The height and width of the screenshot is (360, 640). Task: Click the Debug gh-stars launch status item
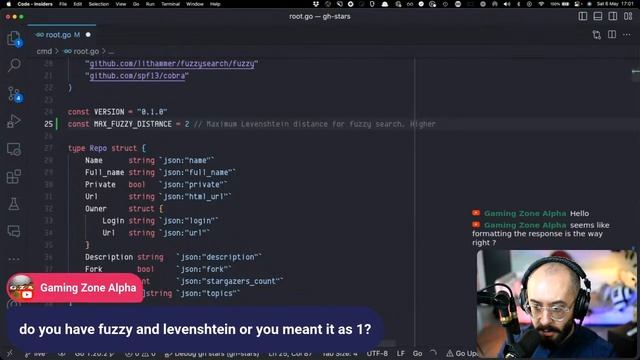click(212, 353)
